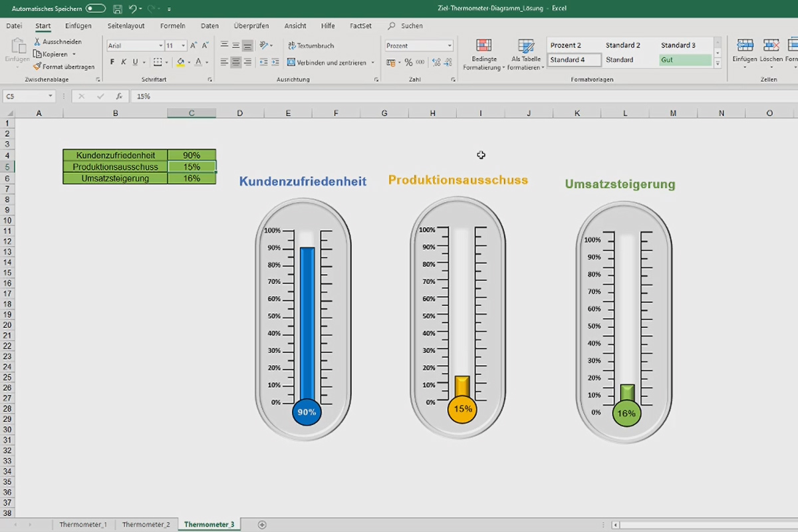Click the borders icon
The height and width of the screenshot is (532, 798).
[x=157, y=62]
